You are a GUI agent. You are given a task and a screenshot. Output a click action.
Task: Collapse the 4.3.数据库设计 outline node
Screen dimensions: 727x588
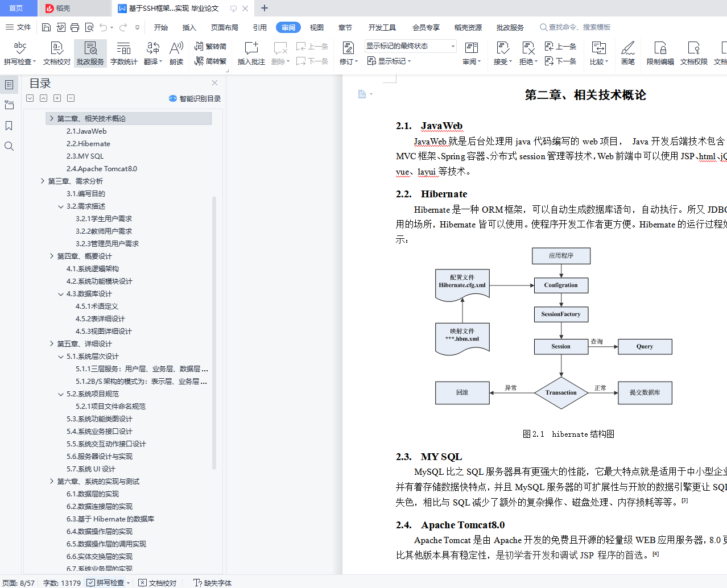(x=61, y=294)
